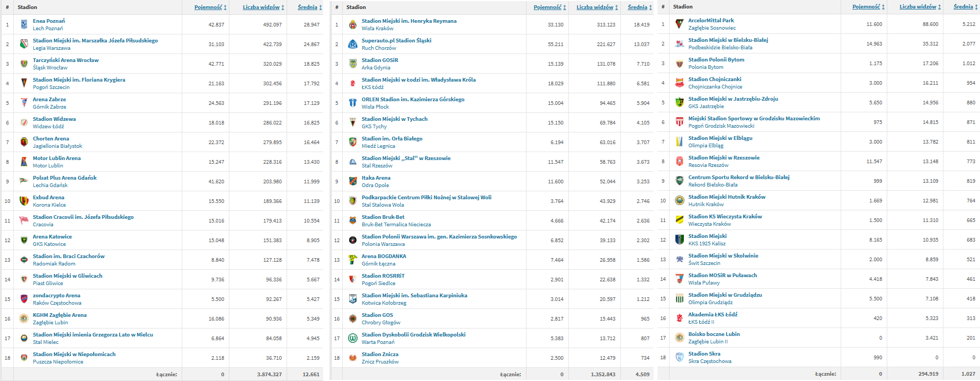
Task: Click the Górnik Zabrze club crest icon
Action: coord(24,103)
